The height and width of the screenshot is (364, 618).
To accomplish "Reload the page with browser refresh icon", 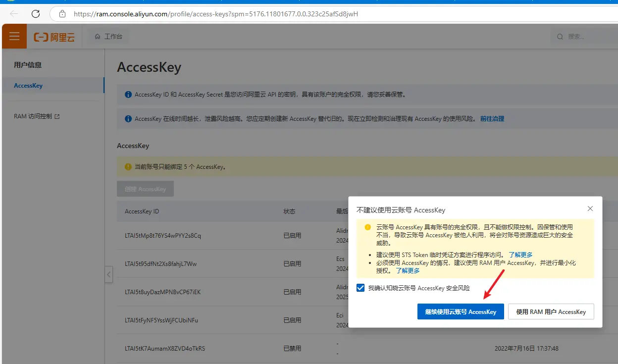I will click(36, 14).
